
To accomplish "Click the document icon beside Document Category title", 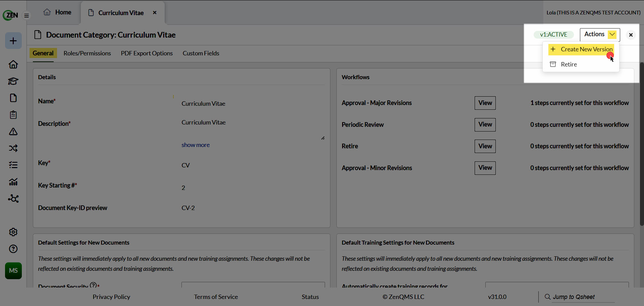I will pos(38,35).
